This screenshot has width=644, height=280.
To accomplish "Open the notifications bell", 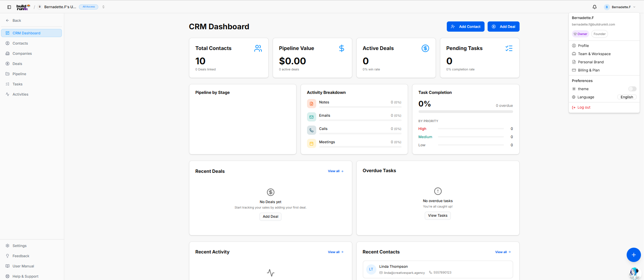I will [594, 7].
